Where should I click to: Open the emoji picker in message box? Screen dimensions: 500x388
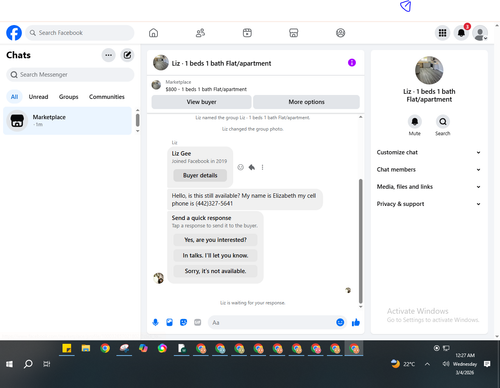340,322
